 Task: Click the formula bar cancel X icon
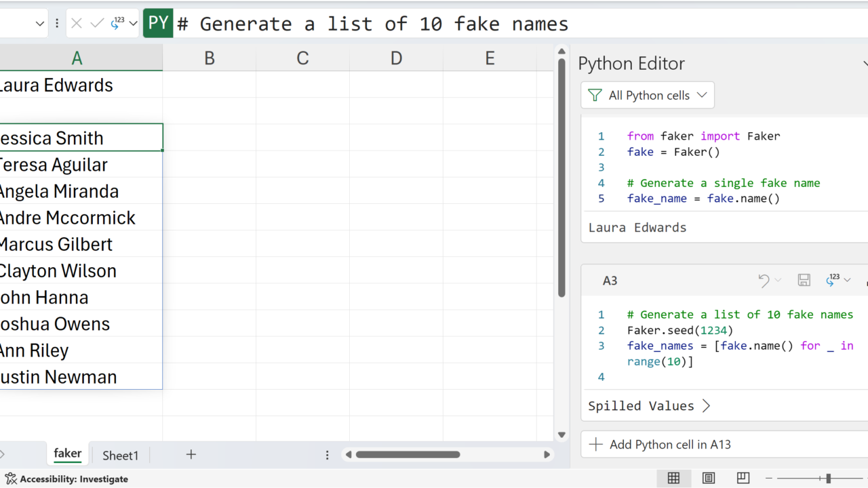[x=77, y=24]
